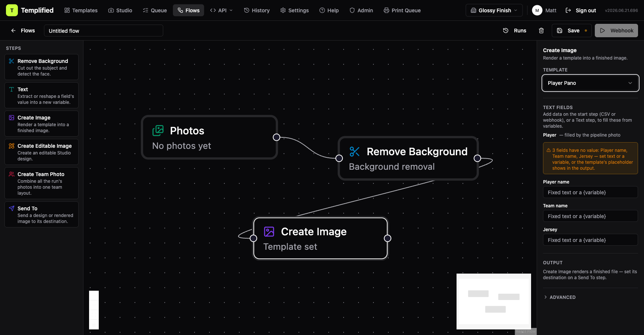Open the Player Pano template dropdown
Viewport: 644px width, 335px height.
(x=590, y=83)
